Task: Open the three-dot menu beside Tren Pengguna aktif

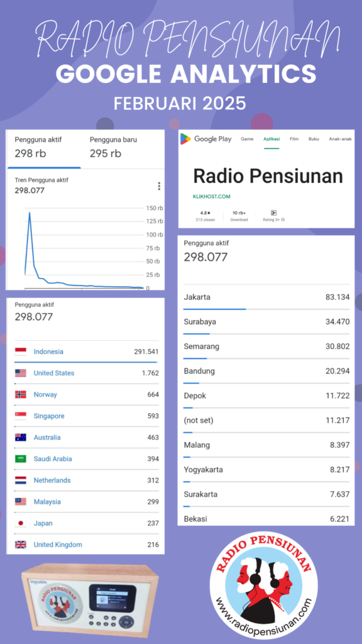Action: tap(159, 186)
